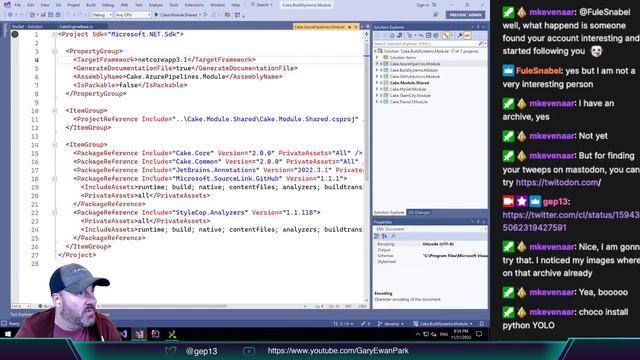Image resolution: width=640 pixels, height=360 pixels.
Task: Open the Any CPU platform dropdown
Action: 133,15
